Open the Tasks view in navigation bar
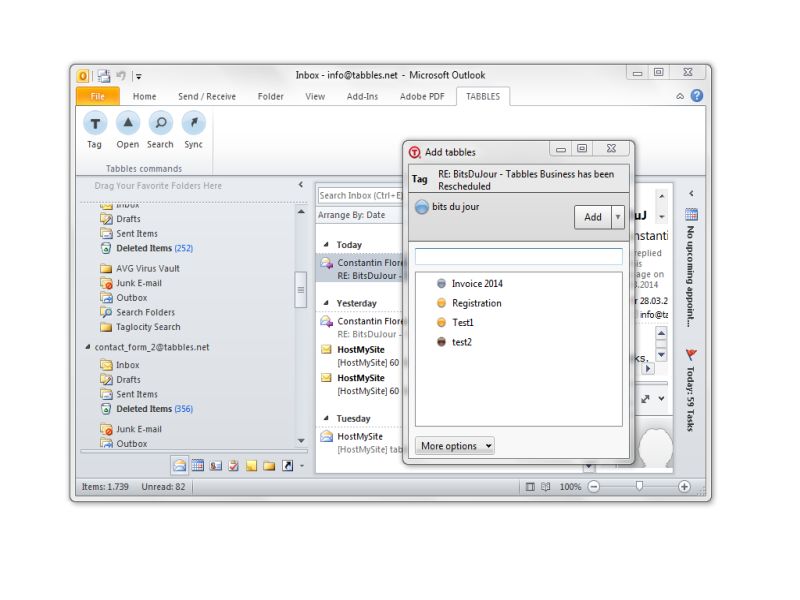 [x=233, y=465]
